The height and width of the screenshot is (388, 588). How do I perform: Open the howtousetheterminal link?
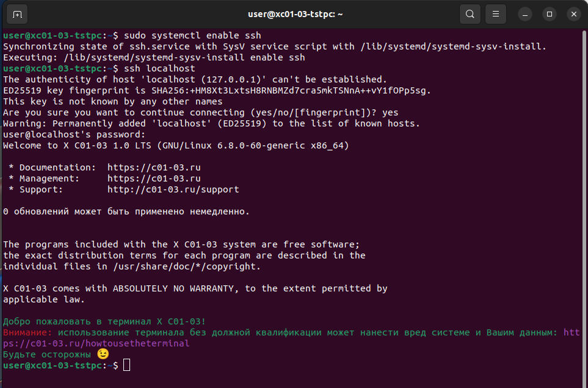coord(96,343)
